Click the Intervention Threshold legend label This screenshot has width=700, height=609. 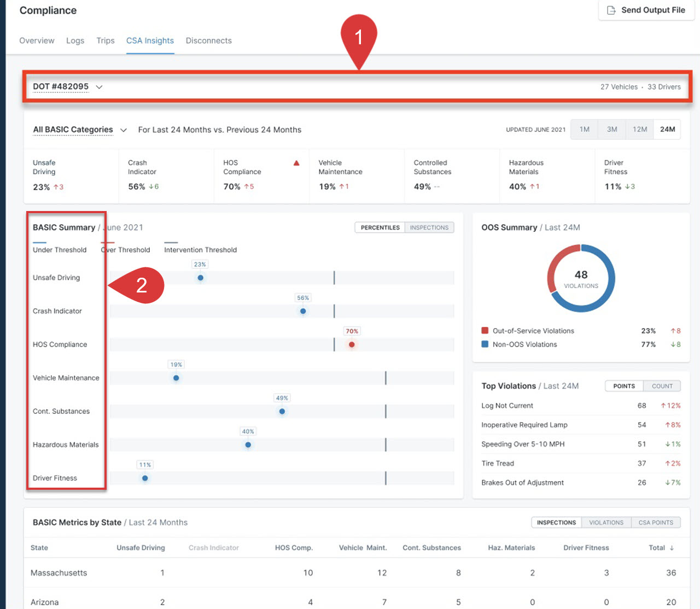click(200, 250)
